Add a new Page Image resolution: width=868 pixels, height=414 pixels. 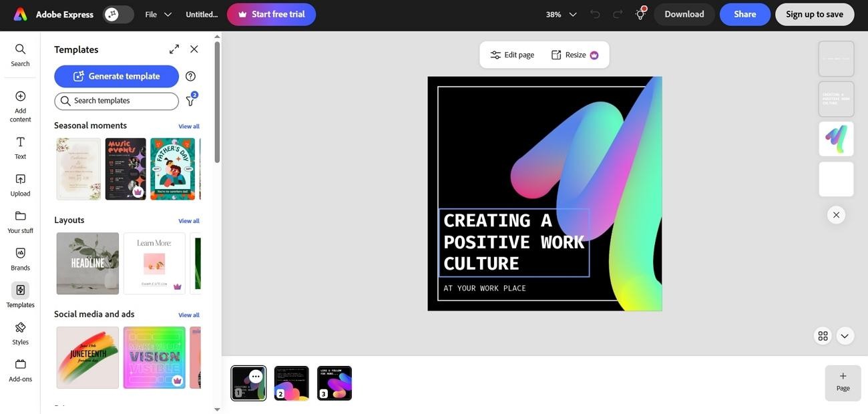[843, 383]
